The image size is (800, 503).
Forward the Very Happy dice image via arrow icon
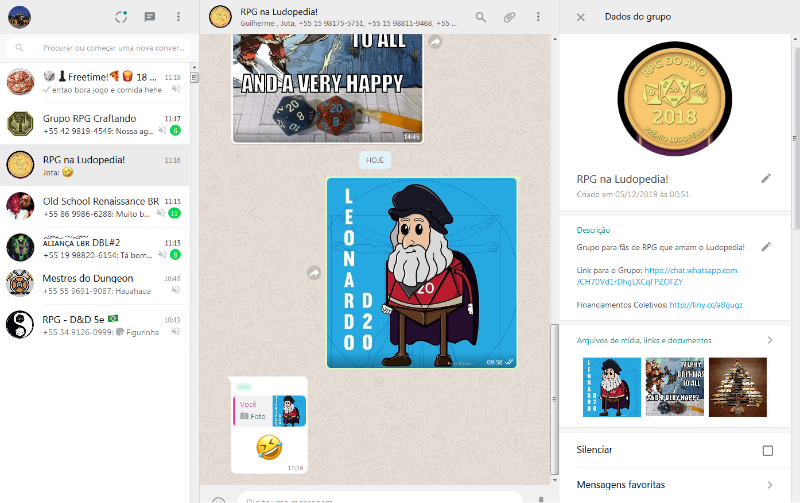[x=435, y=41]
